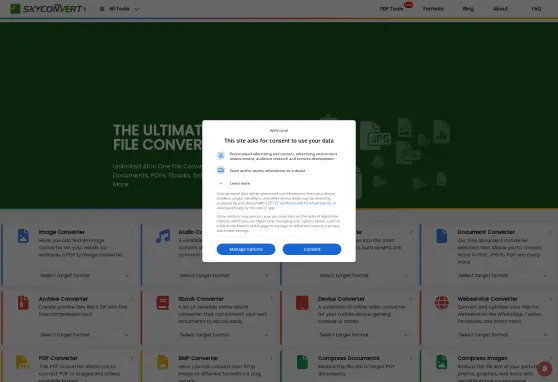Click the arrow chevron on BMP Converter card
Viewport: 558px width, 382px height.
point(272,358)
